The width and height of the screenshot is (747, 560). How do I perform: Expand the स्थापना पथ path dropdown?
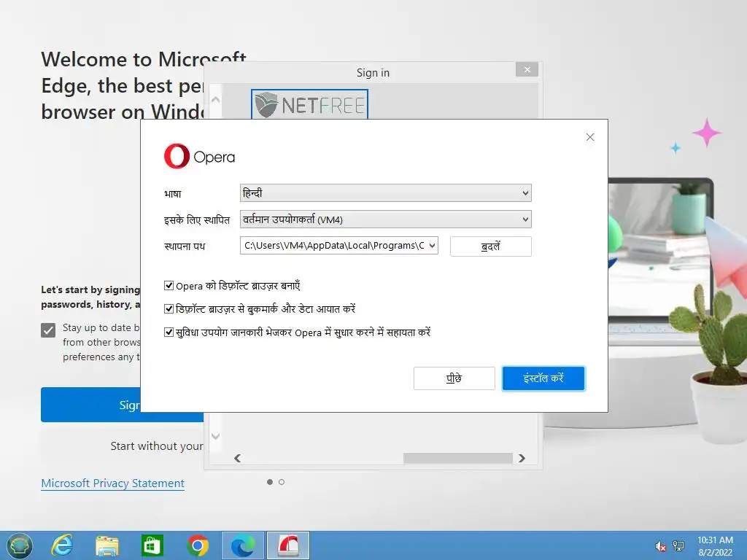click(x=432, y=246)
